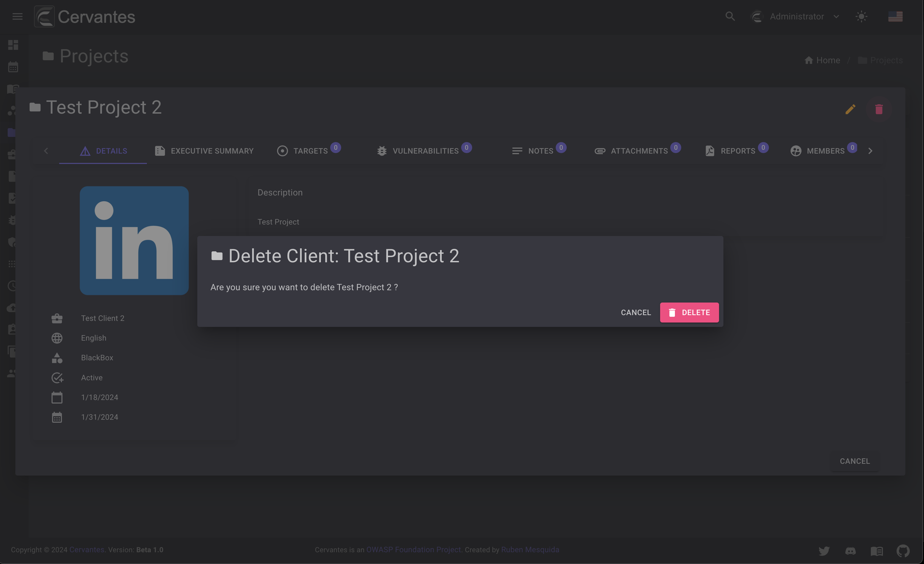Click the English language text

tap(93, 338)
